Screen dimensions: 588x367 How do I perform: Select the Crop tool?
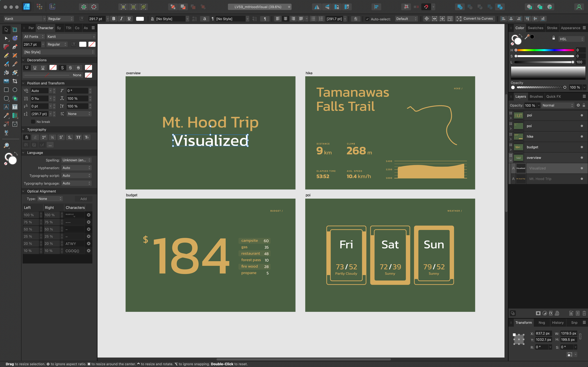point(15,81)
